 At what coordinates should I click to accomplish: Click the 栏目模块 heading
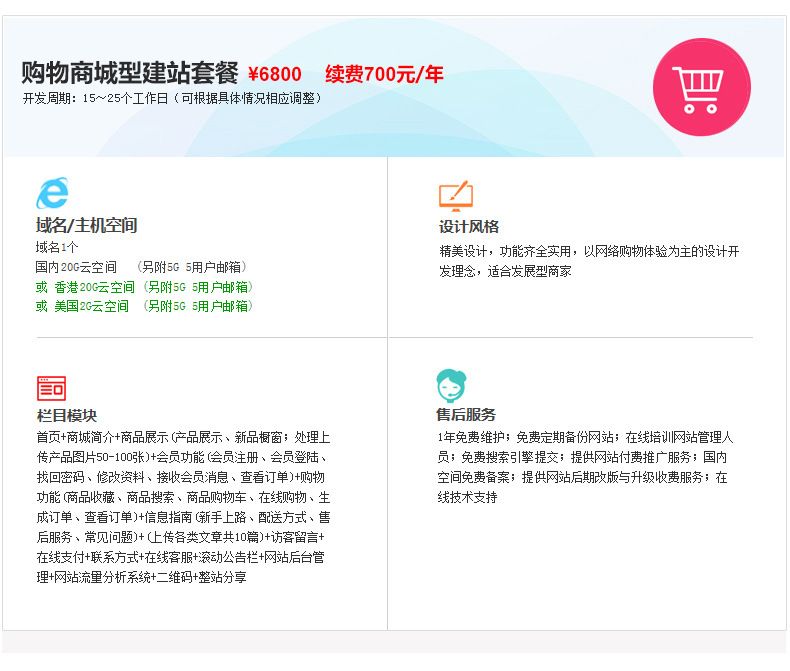[x=66, y=415]
